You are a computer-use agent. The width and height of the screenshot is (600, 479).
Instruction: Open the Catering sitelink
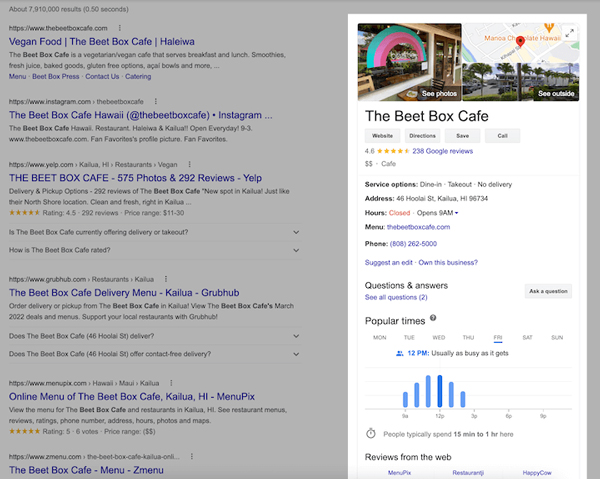click(x=138, y=77)
